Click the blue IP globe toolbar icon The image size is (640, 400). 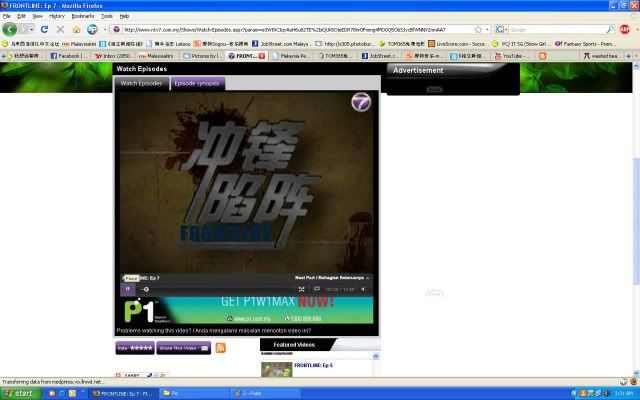pyautogui.click(x=92, y=29)
